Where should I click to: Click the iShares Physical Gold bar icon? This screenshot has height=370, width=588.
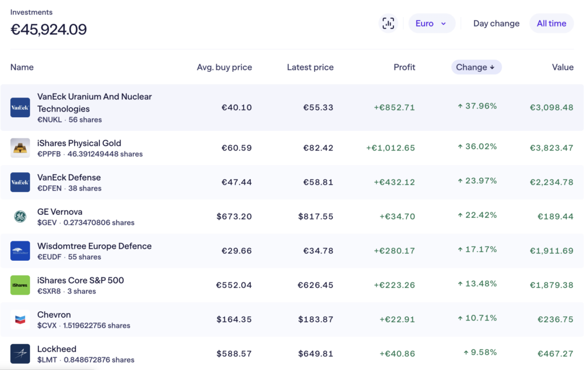[20, 148]
